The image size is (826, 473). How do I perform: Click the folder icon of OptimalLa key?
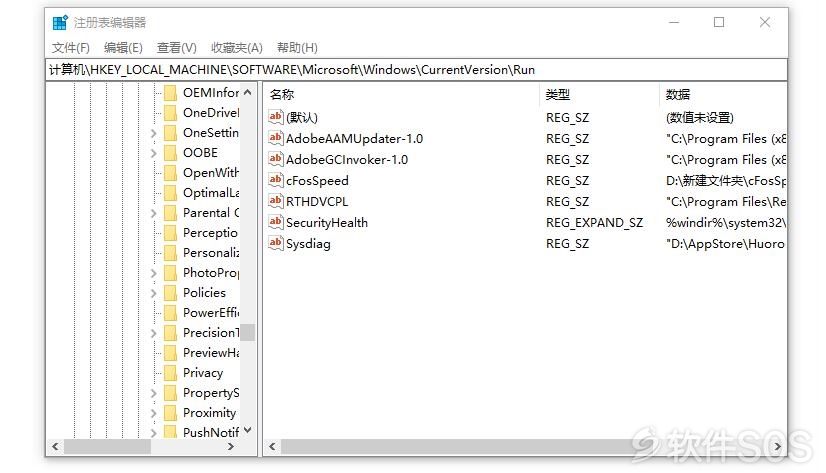(170, 193)
